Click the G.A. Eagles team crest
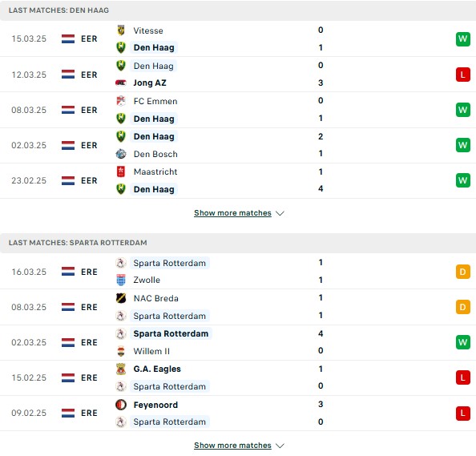476x456 pixels. (121, 369)
